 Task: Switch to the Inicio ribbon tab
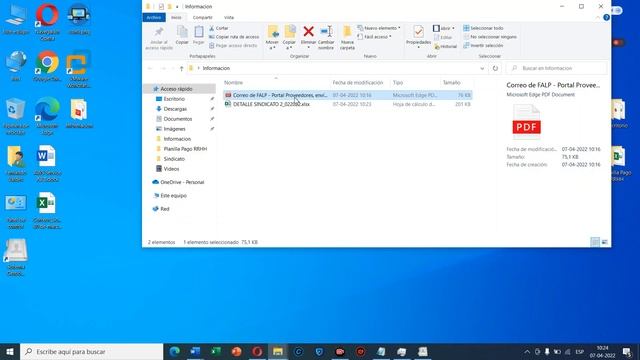176,18
